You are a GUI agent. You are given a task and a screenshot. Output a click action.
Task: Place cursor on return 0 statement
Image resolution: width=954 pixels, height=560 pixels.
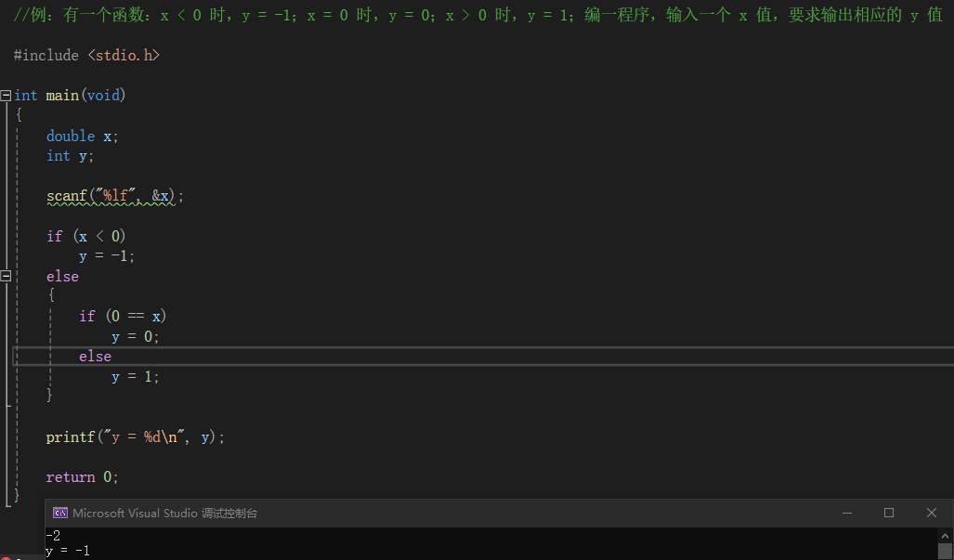[83, 477]
